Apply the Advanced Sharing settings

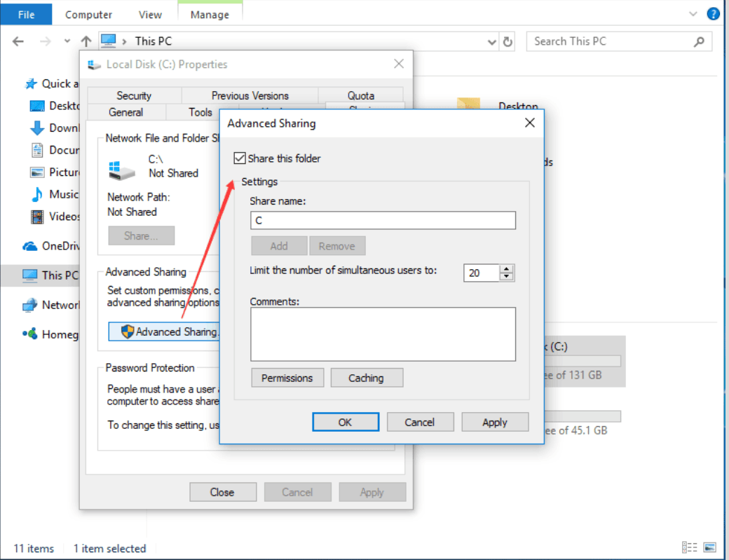point(495,422)
